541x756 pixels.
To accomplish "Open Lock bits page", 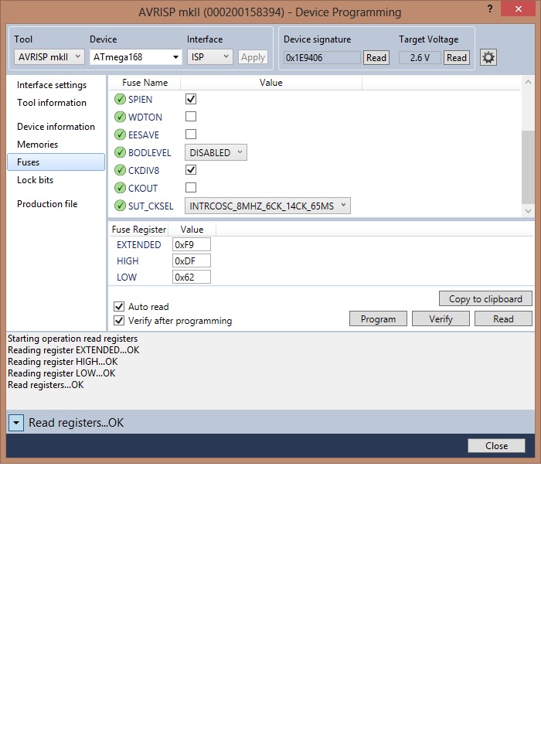I will click(x=36, y=180).
